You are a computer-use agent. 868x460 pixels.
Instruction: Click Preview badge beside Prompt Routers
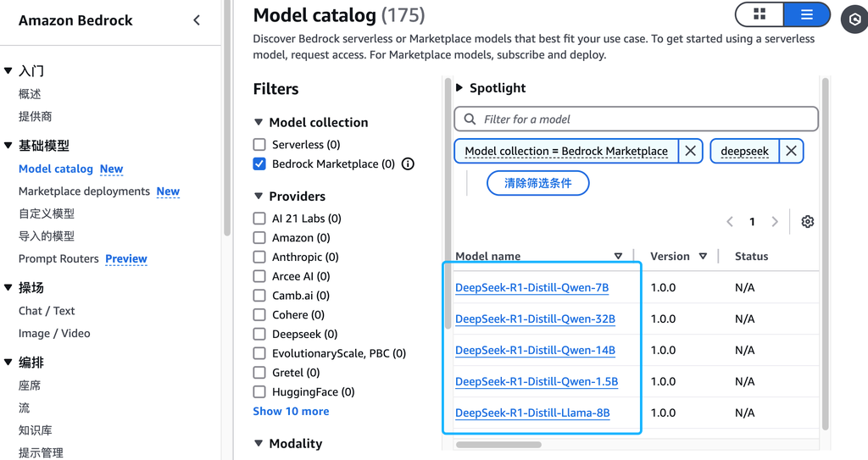[x=126, y=258]
